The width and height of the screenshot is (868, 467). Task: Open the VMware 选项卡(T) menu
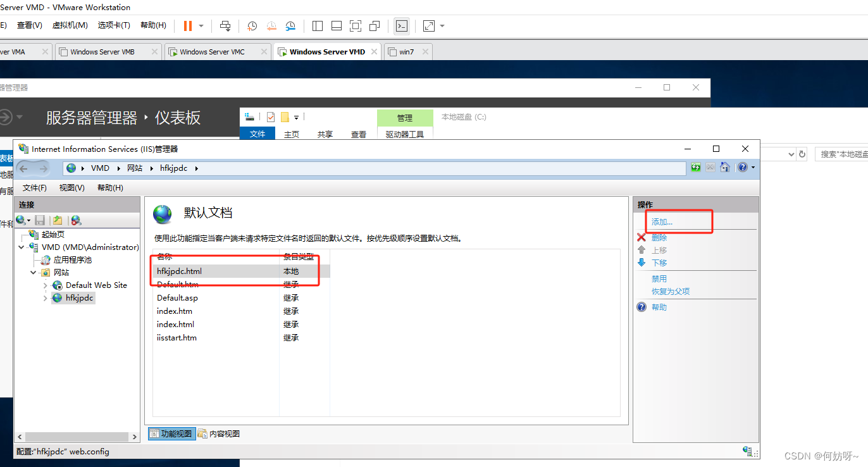[114, 25]
